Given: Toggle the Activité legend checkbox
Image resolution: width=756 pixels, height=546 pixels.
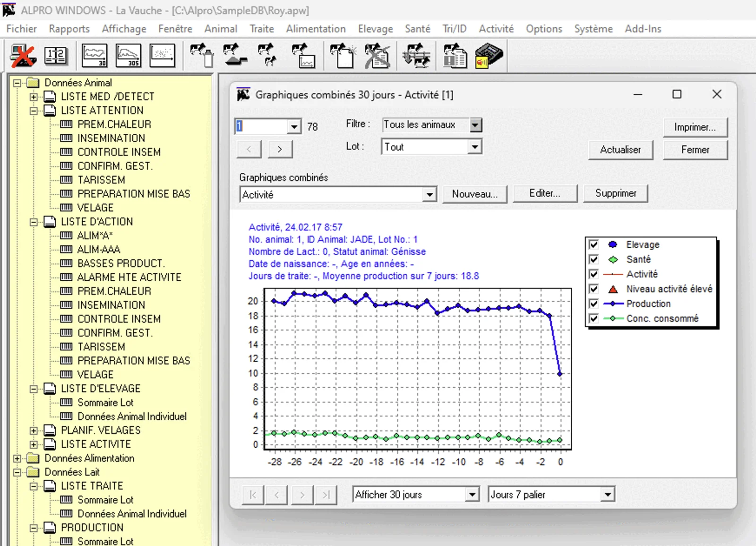Looking at the screenshot, I should click(594, 274).
